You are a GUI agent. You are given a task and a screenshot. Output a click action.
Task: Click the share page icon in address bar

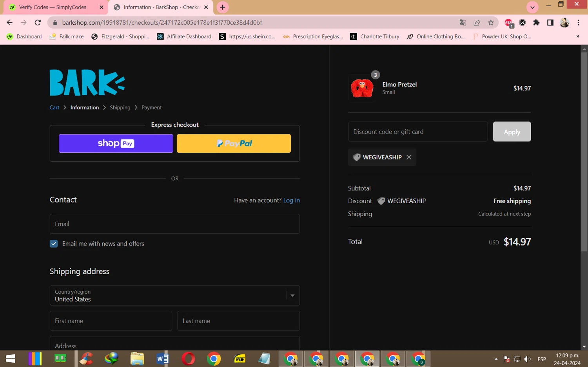point(477,23)
